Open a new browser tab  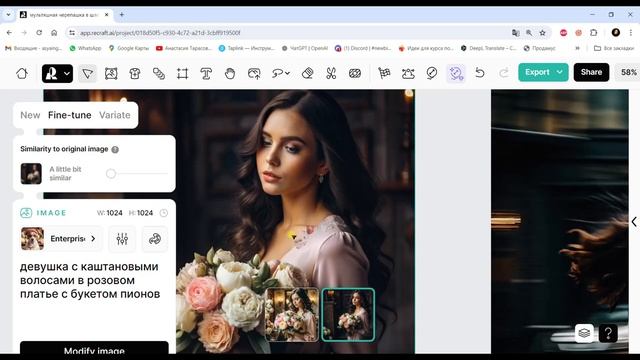click(x=122, y=15)
